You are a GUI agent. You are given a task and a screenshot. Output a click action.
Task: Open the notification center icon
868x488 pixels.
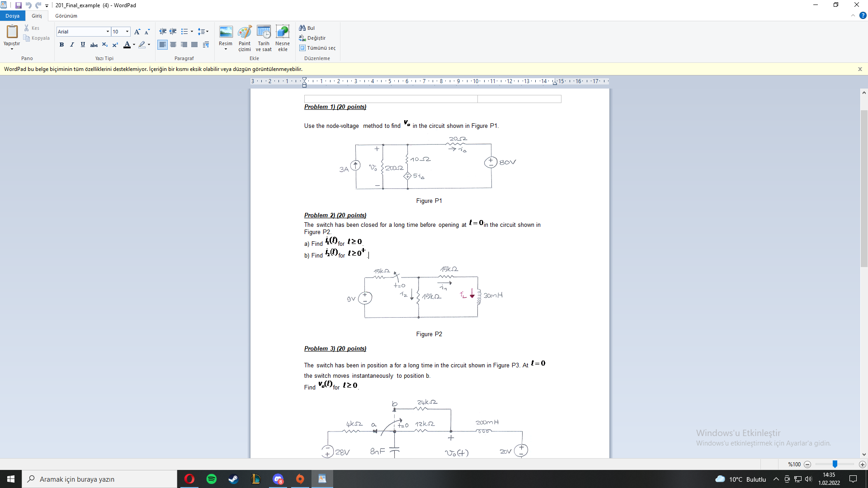(853, 479)
